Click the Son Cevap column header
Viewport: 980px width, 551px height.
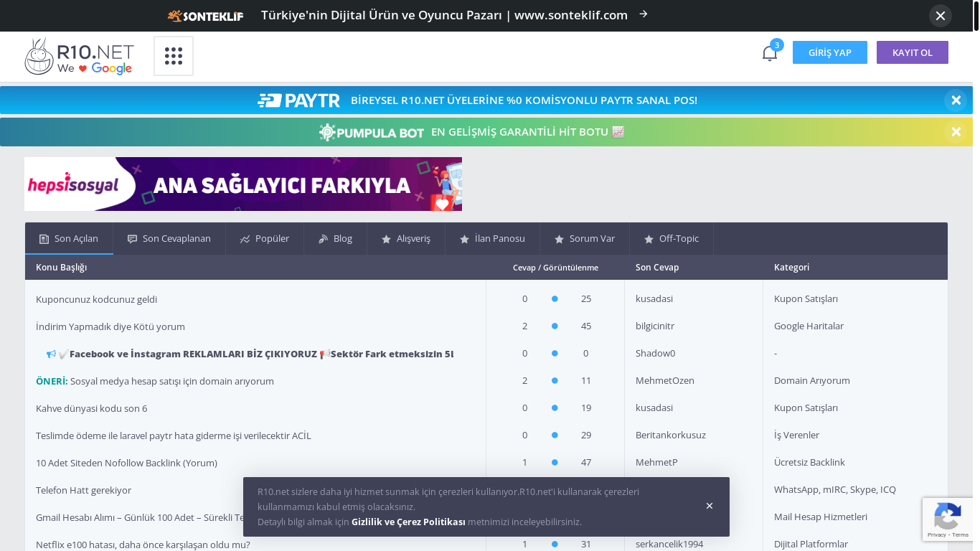click(657, 267)
